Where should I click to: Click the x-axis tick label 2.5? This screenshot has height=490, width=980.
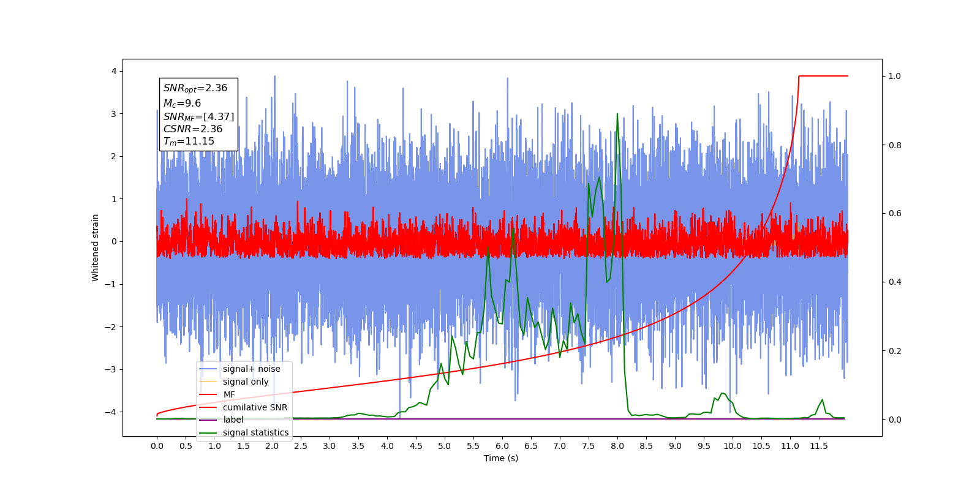tap(301, 446)
